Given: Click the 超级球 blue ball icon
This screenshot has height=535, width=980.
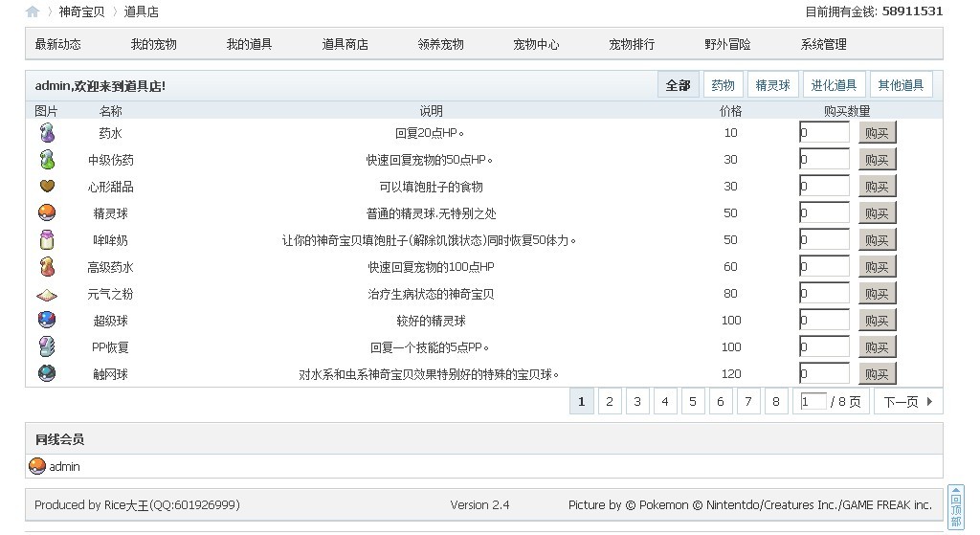Looking at the screenshot, I should tap(47, 320).
